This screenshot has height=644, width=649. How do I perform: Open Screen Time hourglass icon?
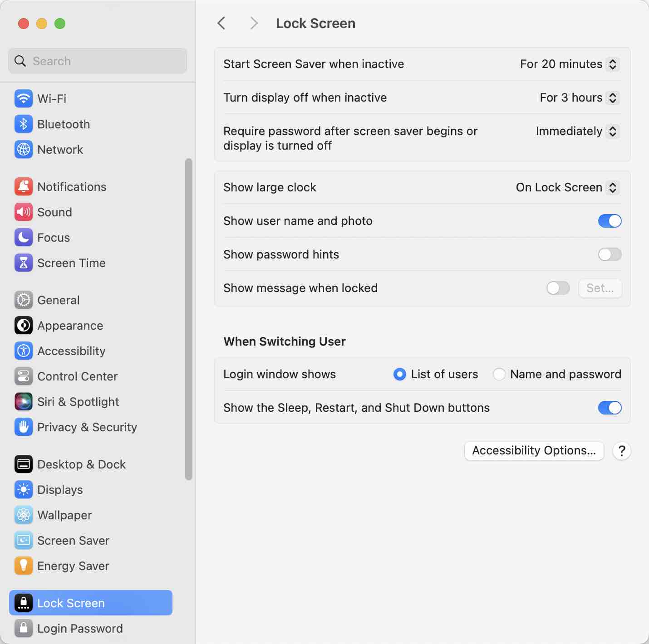[23, 263]
